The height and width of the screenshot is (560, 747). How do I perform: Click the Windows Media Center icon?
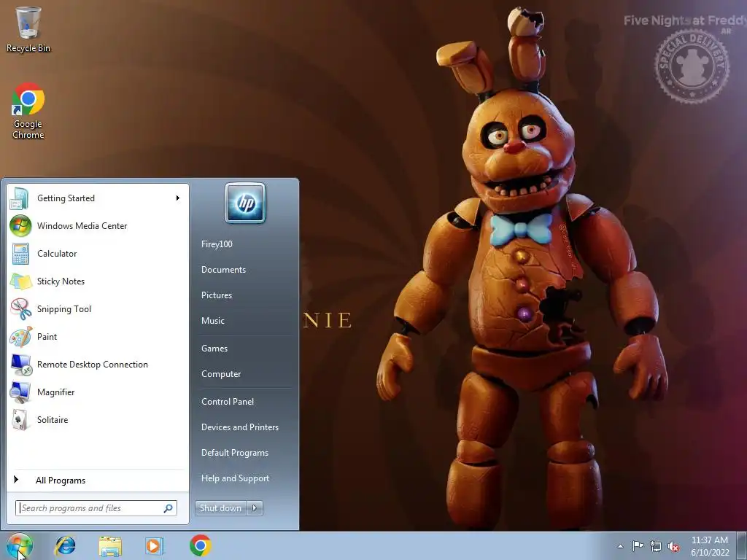(x=20, y=226)
